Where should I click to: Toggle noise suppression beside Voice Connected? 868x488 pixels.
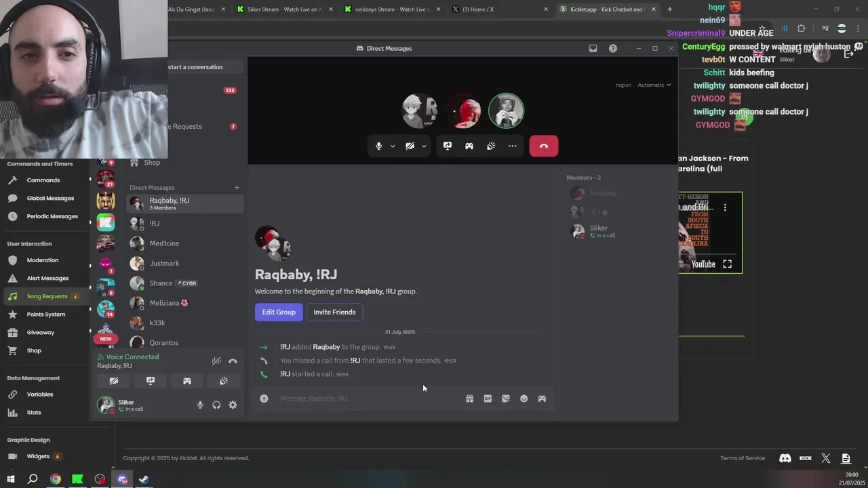coord(216,361)
